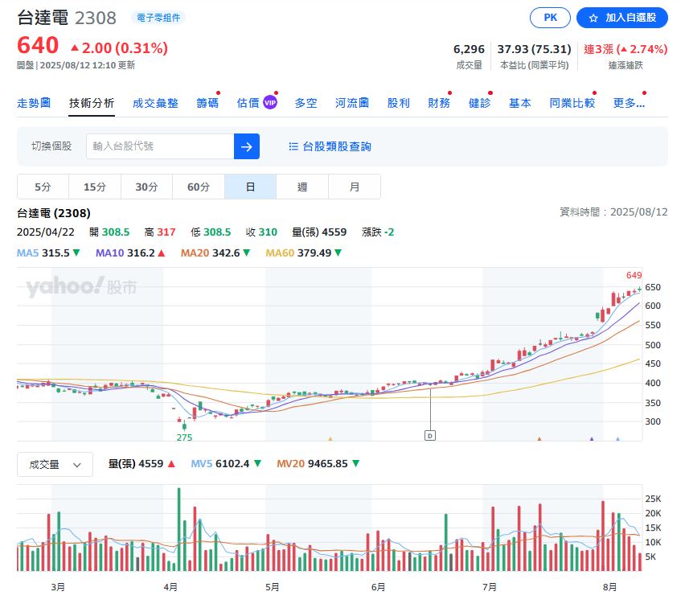Click the 649 high price label
The image size is (685, 616).
point(634,275)
